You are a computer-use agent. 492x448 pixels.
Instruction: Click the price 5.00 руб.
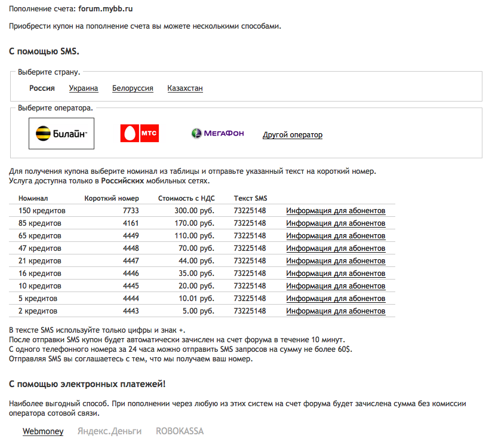(x=199, y=311)
